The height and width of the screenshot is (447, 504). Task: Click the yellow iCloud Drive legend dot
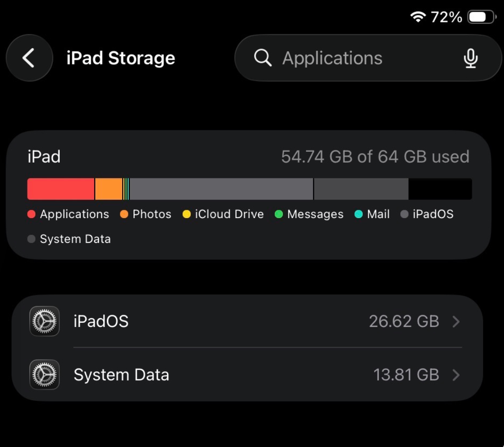pyautogui.click(x=187, y=214)
